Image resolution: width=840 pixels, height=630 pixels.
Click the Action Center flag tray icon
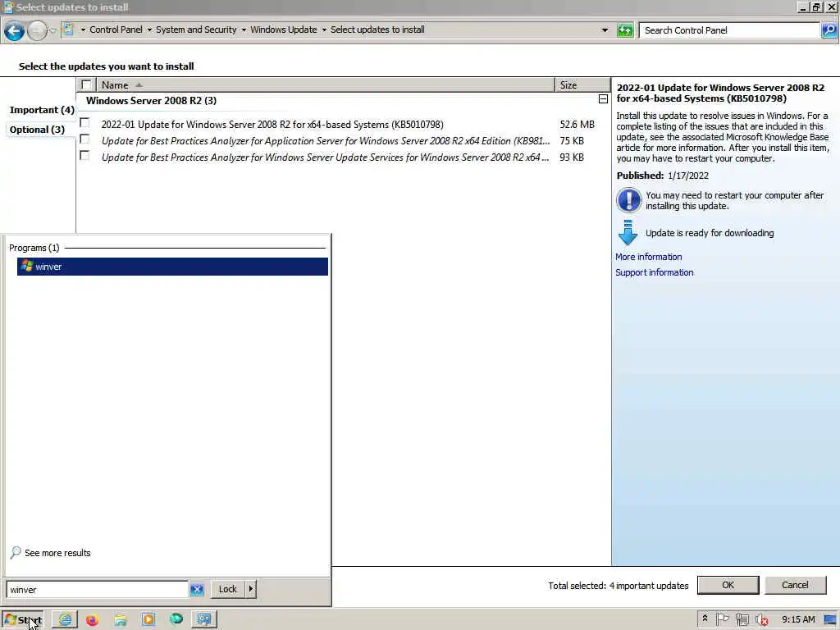(x=722, y=619)
